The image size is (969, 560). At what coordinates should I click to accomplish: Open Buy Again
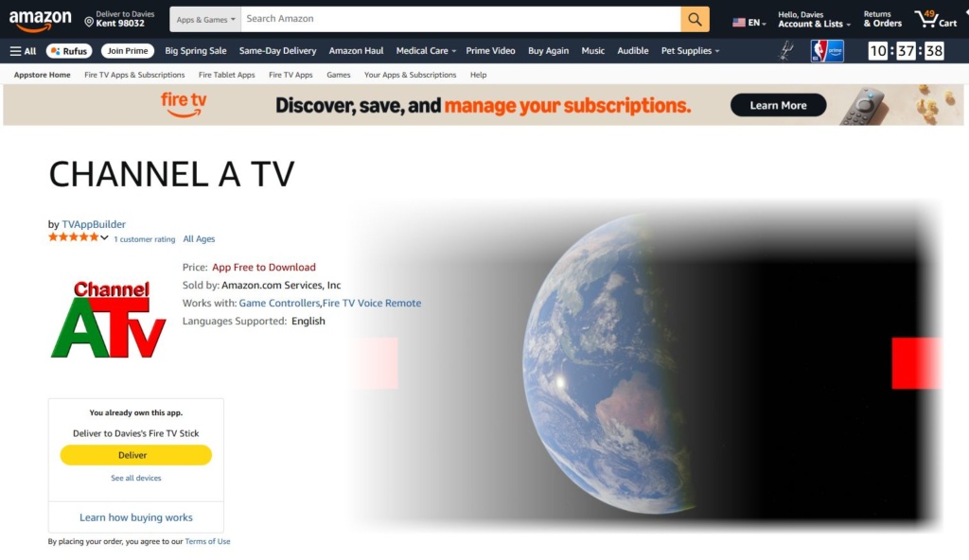click(x=548, y=51)
